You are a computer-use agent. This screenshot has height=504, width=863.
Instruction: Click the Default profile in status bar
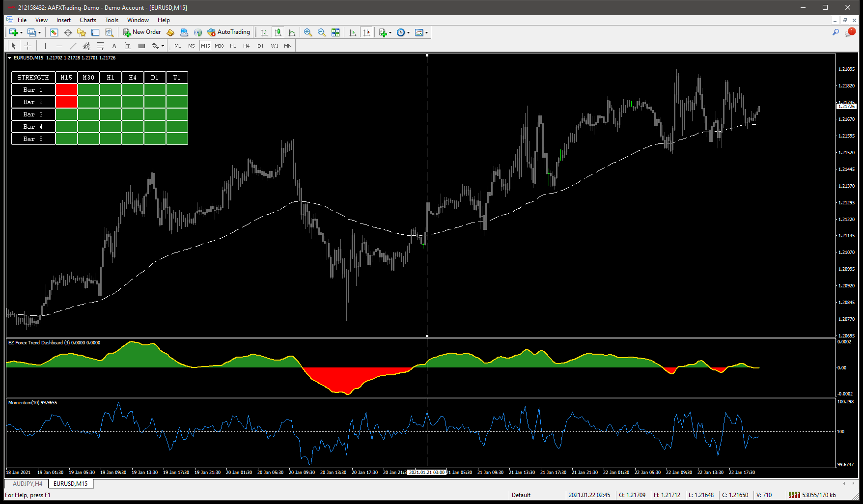point(521,495)
